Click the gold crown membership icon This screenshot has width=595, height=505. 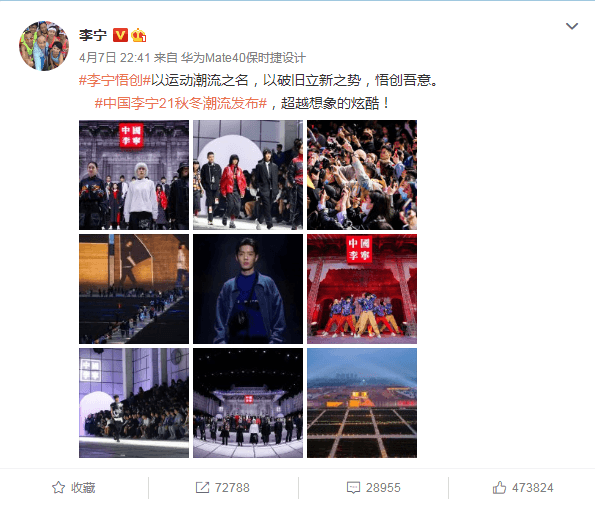[x=139, y=35]
